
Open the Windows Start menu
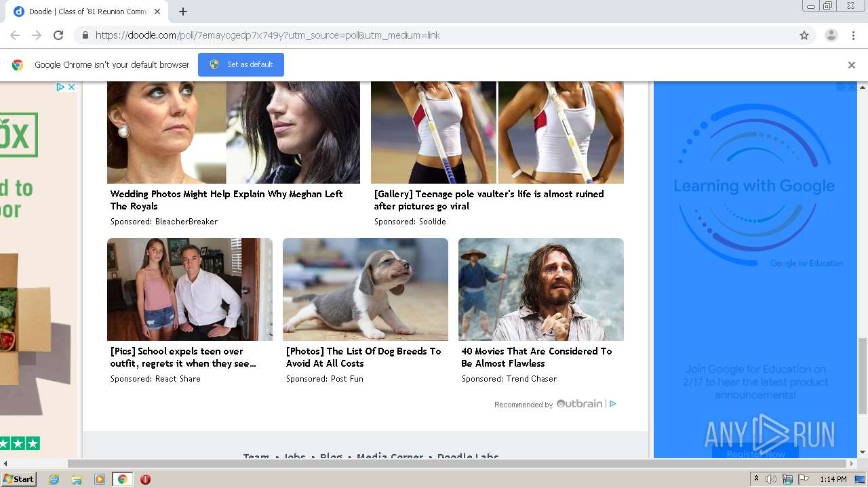pos(18,479)
